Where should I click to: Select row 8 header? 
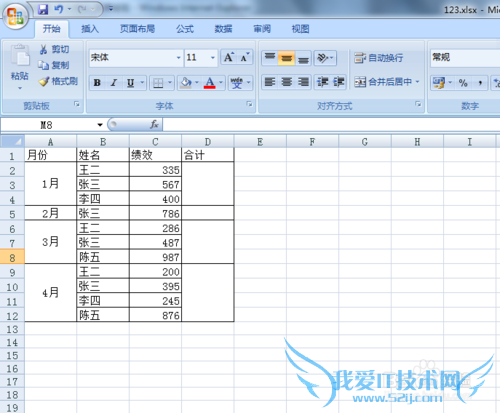click(12, 257)
